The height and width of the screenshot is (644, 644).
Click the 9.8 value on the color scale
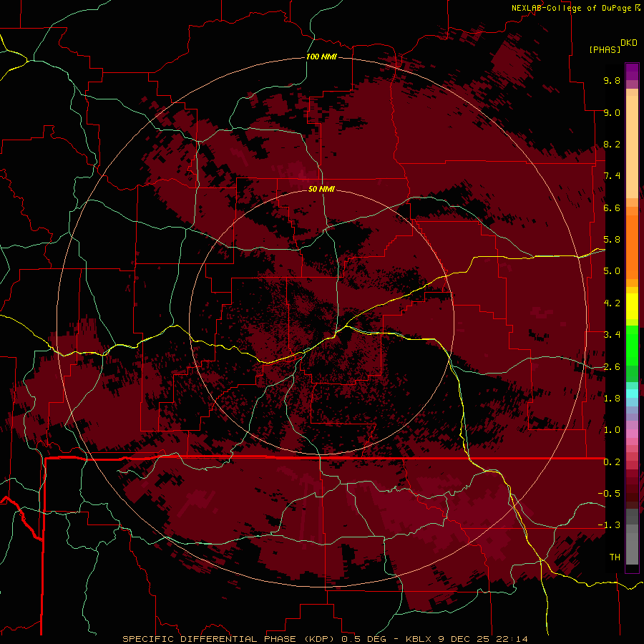612,80
